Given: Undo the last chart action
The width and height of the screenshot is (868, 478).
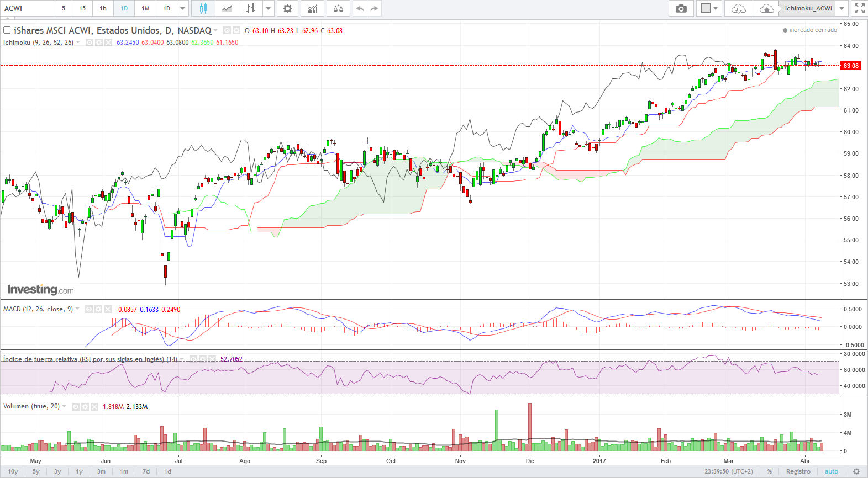Looking at the screenshot, I should click(x=360, y=8).
